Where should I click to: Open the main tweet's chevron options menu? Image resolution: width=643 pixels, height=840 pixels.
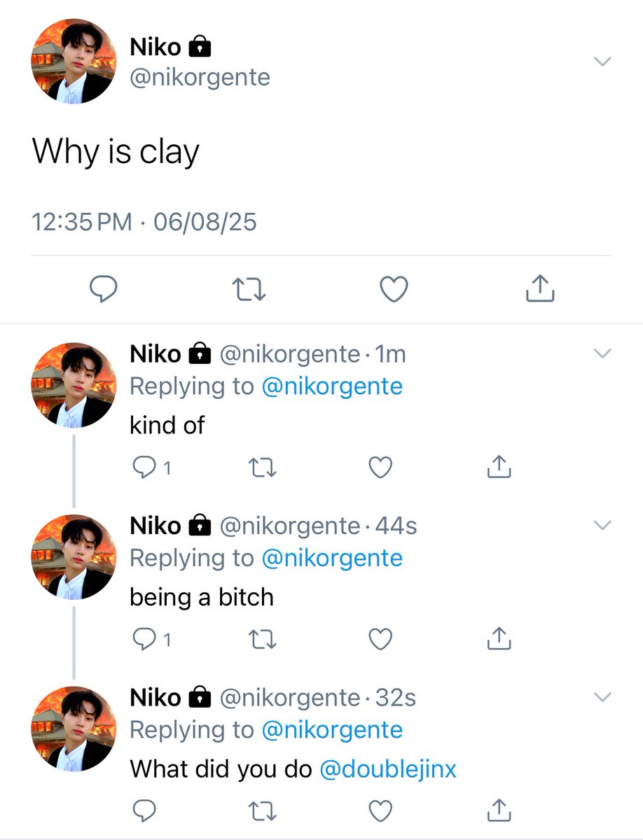[602, 62]
